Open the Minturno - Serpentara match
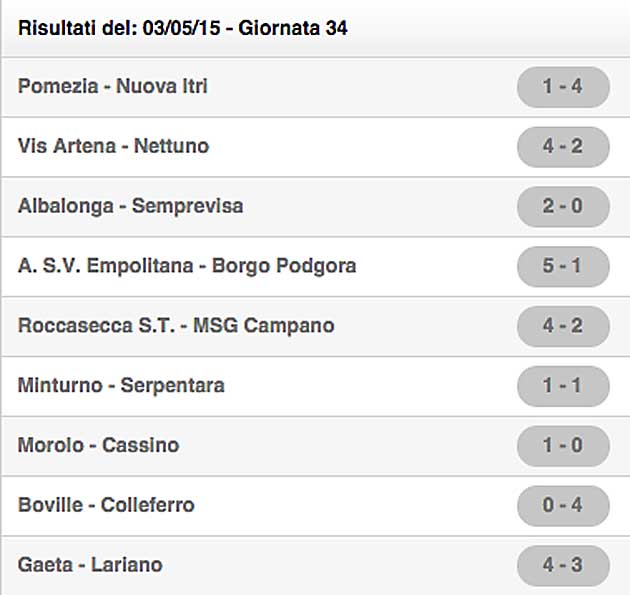 (121, 385)
